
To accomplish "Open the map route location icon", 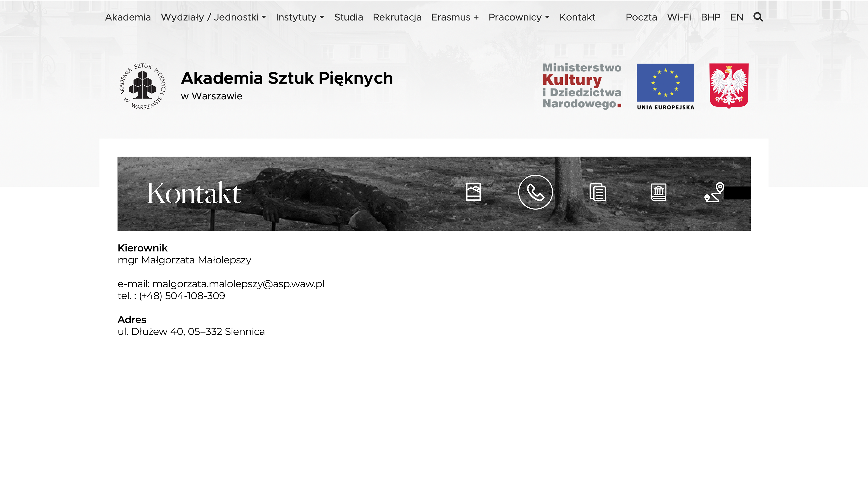I will 714,192.
